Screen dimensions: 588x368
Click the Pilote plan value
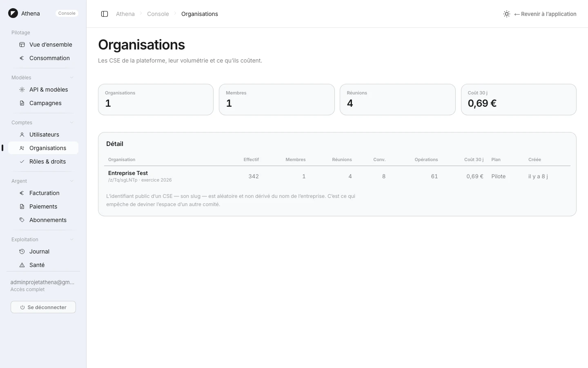coord(499,176)
